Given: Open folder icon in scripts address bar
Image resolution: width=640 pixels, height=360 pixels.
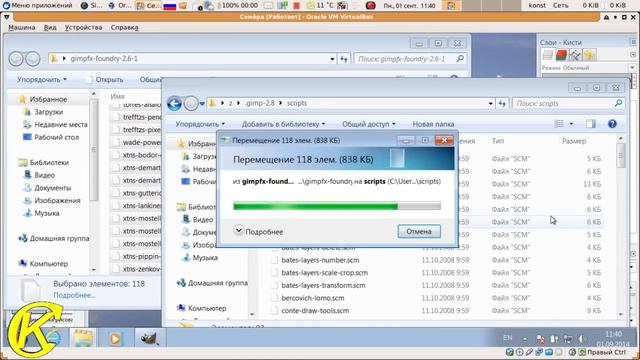Looking at the screenshot, I should pyautogui.click(x=213, y=103).
